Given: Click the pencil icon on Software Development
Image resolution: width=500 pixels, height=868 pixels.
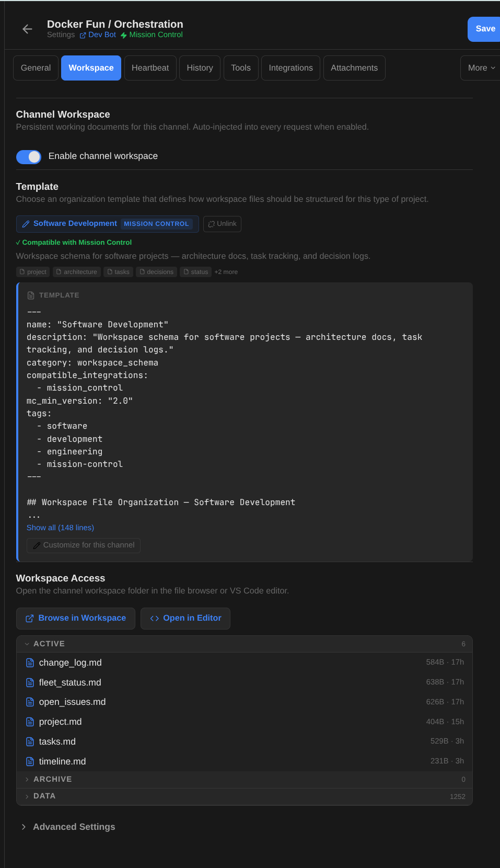Looking at the screenshot, I should tap(26, 224).
